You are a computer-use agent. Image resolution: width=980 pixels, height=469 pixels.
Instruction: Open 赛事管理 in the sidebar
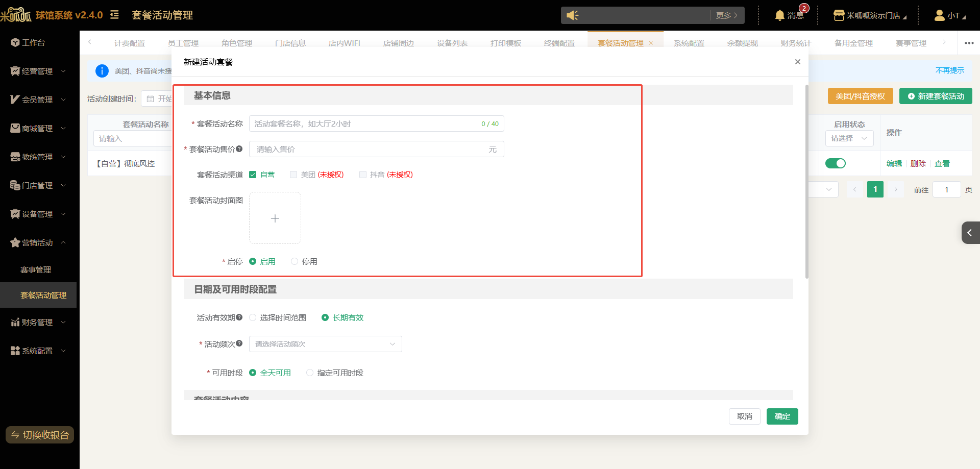(x=36, y=269)
